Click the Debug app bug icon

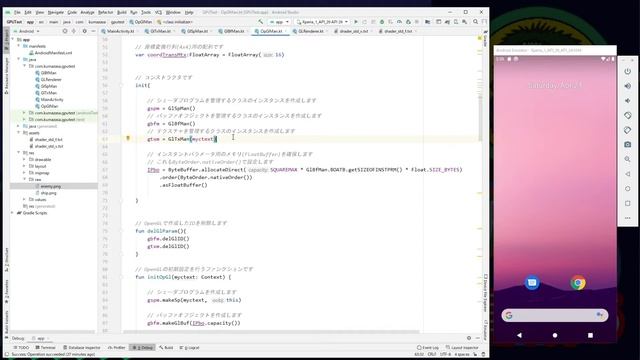point(382,22)
